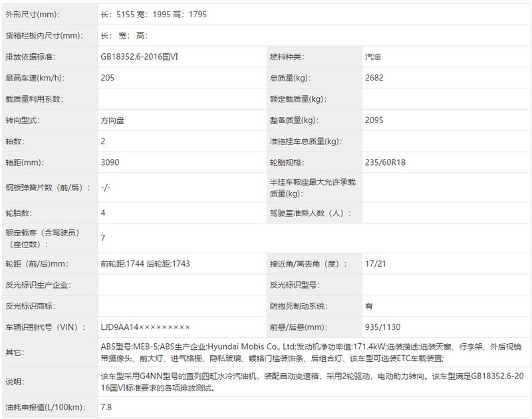Viewport: 532px width, 419px height.
Task: Click the 前悬/后悬(mm) label
Action: (x=299, y=327)
